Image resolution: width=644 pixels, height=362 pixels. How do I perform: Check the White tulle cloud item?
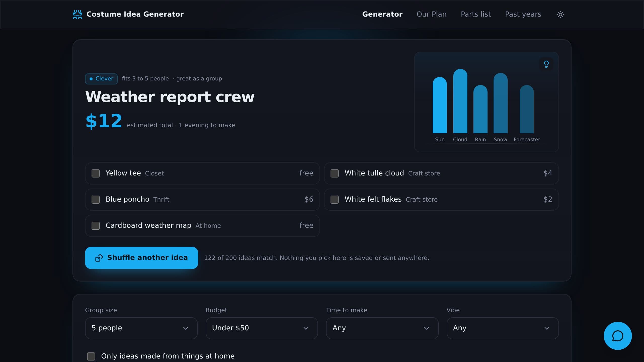[x=335, y=173]
